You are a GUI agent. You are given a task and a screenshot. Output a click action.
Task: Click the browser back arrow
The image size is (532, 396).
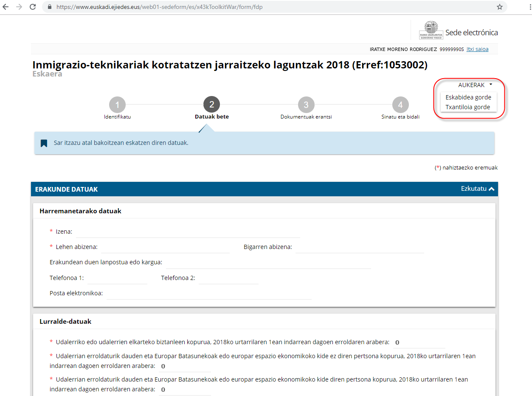(6, 7)
